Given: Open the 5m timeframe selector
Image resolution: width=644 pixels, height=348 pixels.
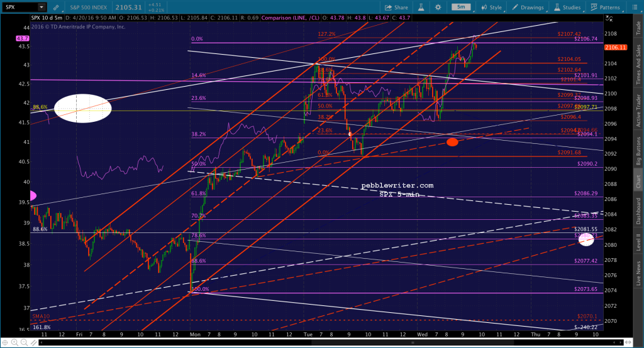Looking at the screenshot, I should [x=461, y=7].
